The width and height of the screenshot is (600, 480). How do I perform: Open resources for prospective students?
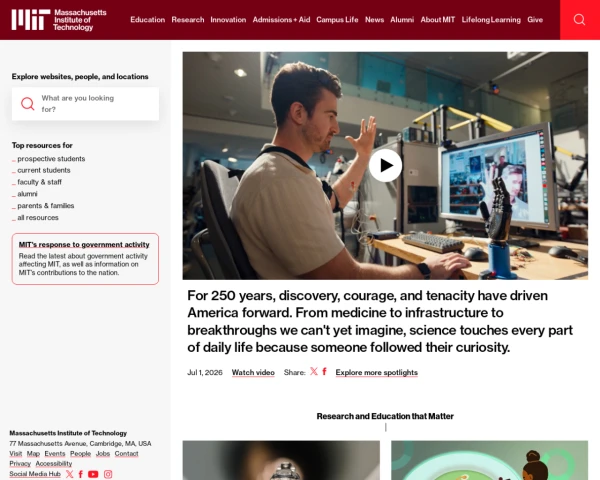(51, 158)
